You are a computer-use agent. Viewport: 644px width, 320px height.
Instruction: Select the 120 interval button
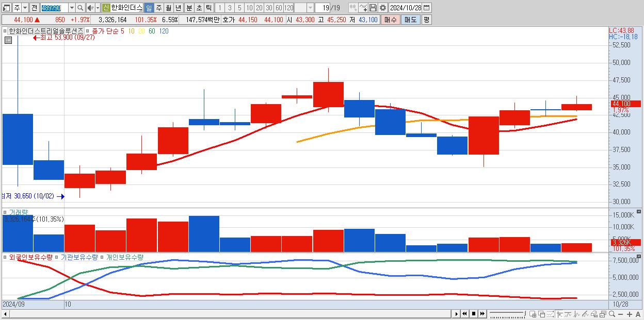288,8
